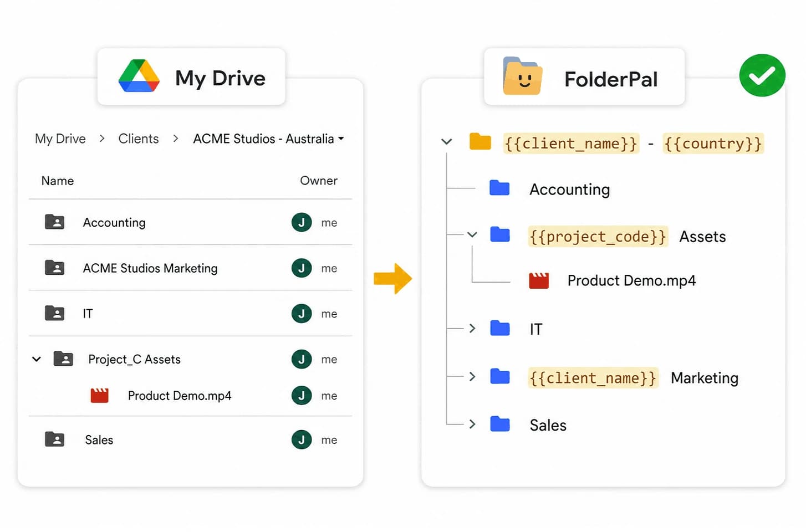Click the green checkmark badge
The height and width of the screenshot is (532, 806).
pos(762,75)
